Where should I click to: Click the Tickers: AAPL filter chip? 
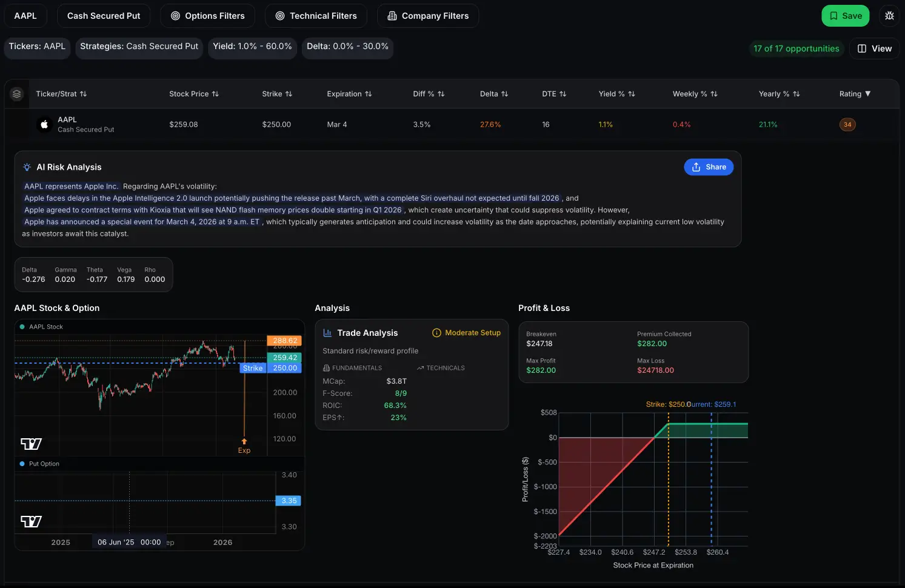coord(37,47)
